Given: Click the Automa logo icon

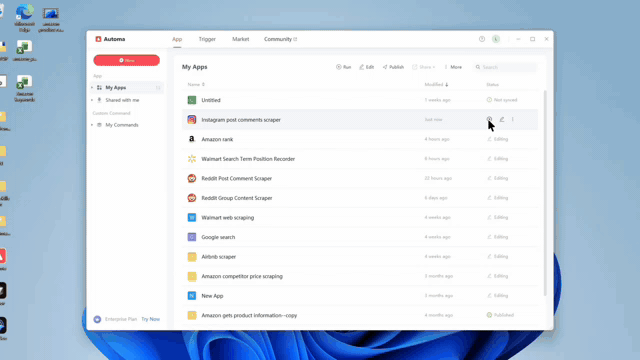Looking at the screenshot, I should pos(98,39).
